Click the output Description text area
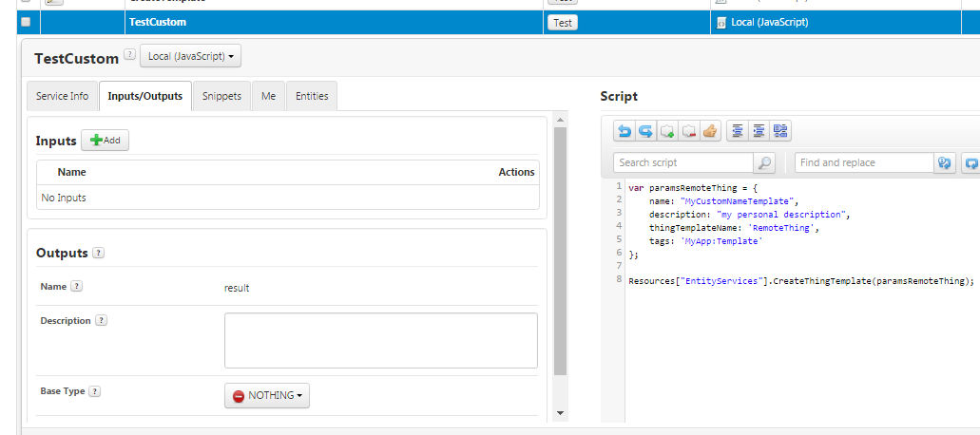The width and height of the screenshot is (980, 435). (x=381, y=341)
